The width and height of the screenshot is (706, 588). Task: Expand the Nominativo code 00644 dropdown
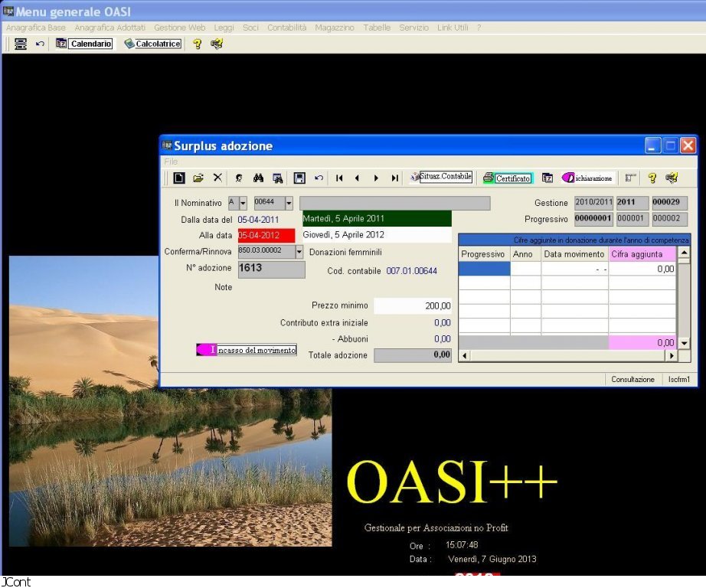coord(289,203)
